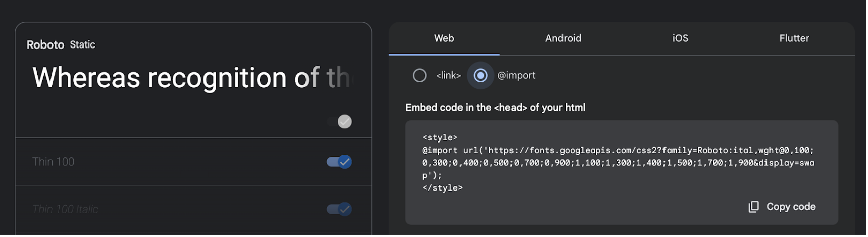Click 'Embed code in the <head>' heading
868x237 pixels.
(495, 108)
